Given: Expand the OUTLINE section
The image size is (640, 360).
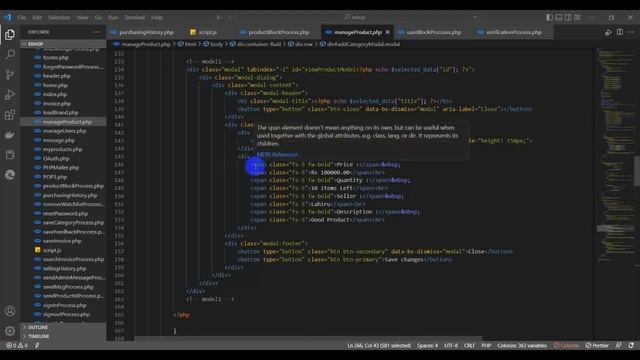Looking at the screenshot, I should click(63, 327).
